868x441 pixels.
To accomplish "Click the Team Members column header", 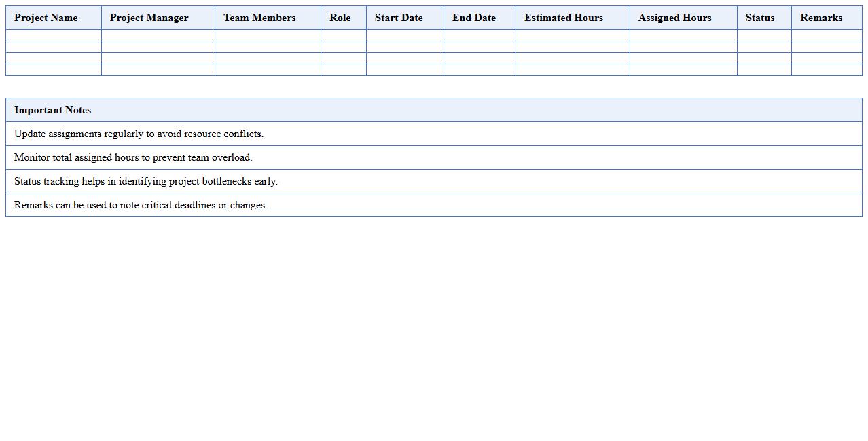I will pos(259,18).
